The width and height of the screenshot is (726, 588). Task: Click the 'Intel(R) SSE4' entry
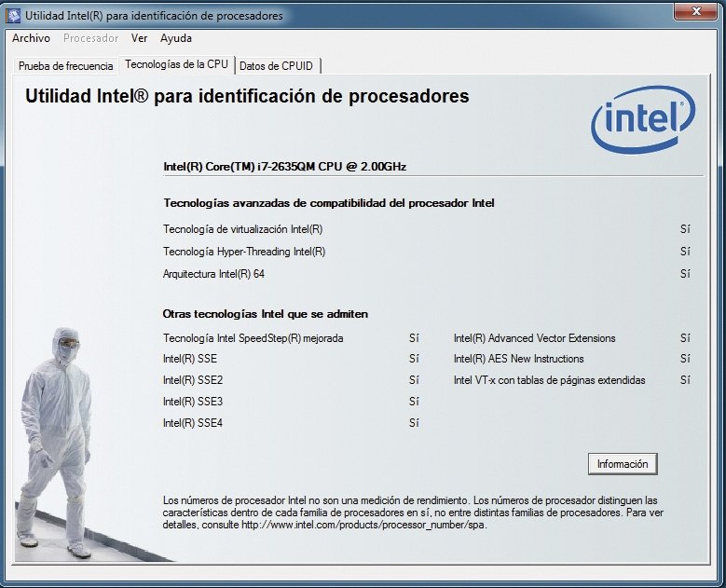coord(193,423)
